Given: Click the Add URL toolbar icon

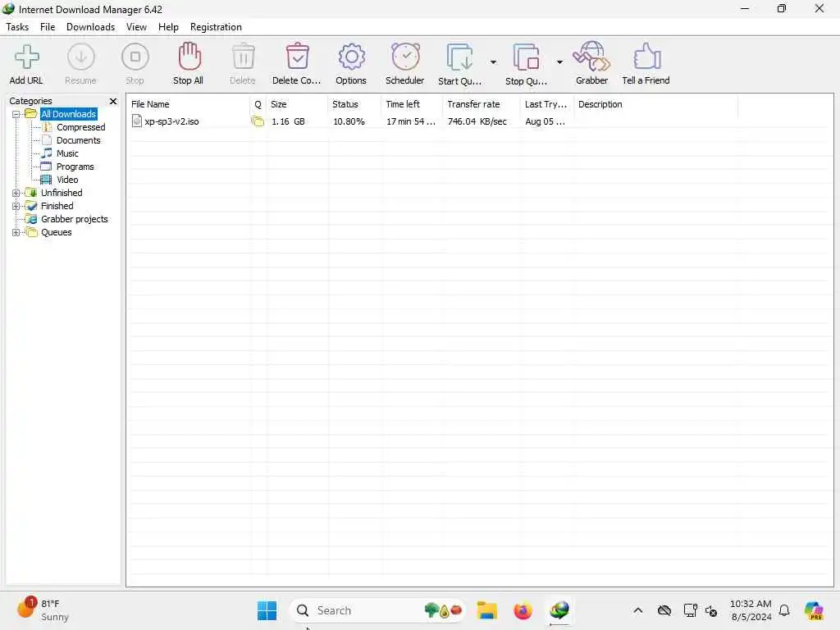Looking at the screenshot, I should coord(26,57).
